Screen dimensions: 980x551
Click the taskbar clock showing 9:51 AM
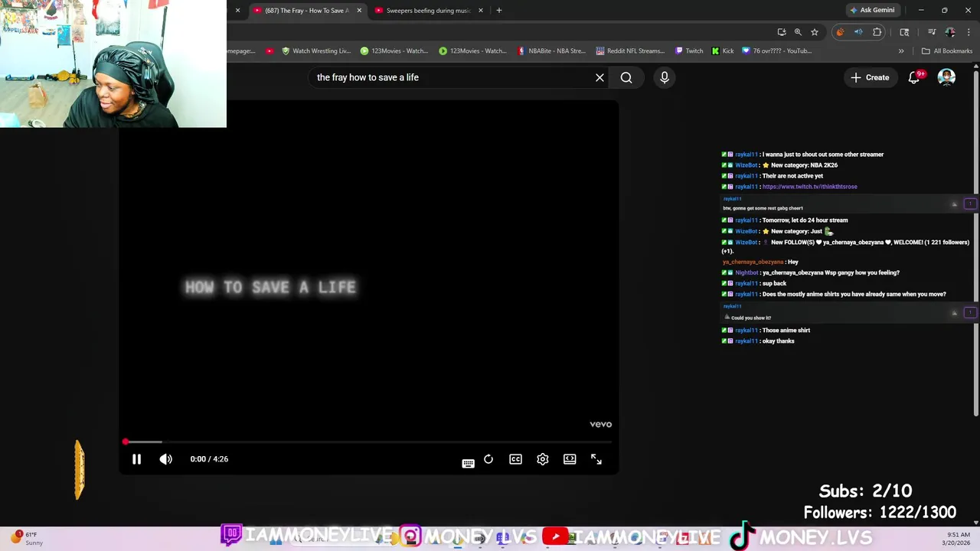pyautogui.click(x=959, y=539)
